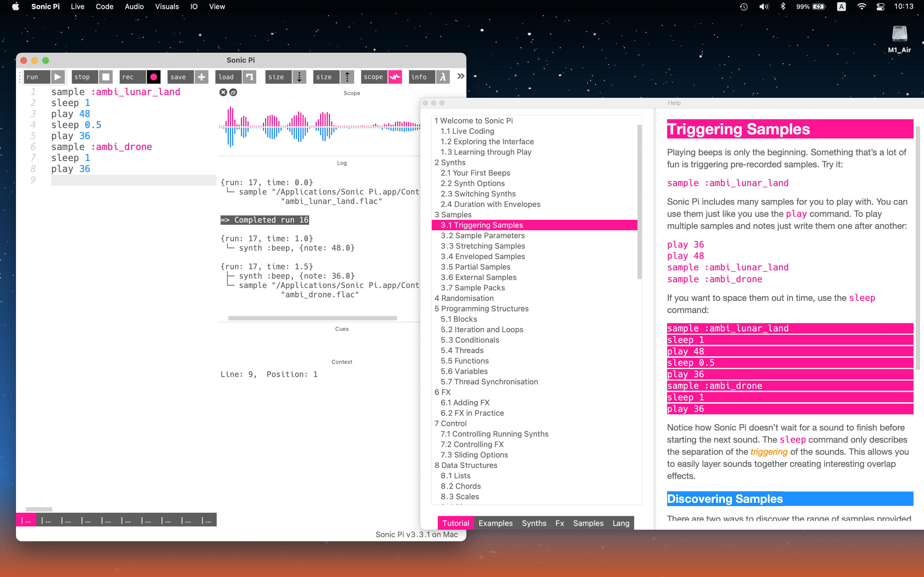Image resolution: width=924 pixels, height=577 pixels.
Task: Switch to the Examples tab
Action: 495,523
